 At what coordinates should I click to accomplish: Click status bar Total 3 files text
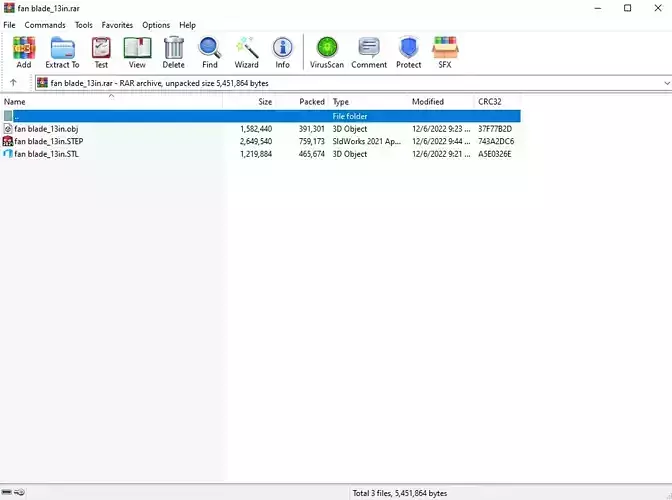tap(399, 493)
